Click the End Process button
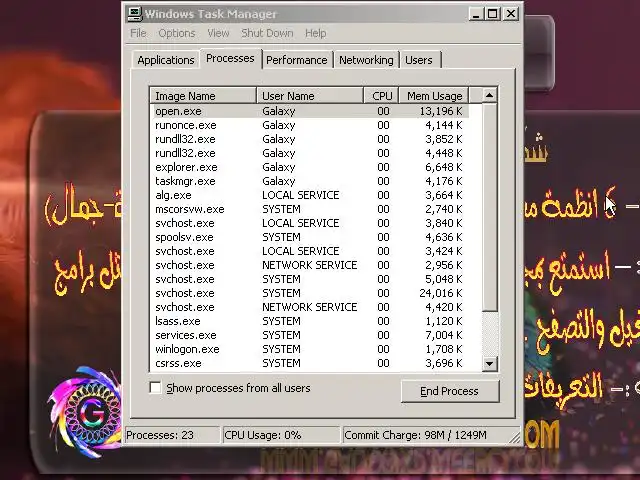The image size is (640, 480). (x=450, y=391)
